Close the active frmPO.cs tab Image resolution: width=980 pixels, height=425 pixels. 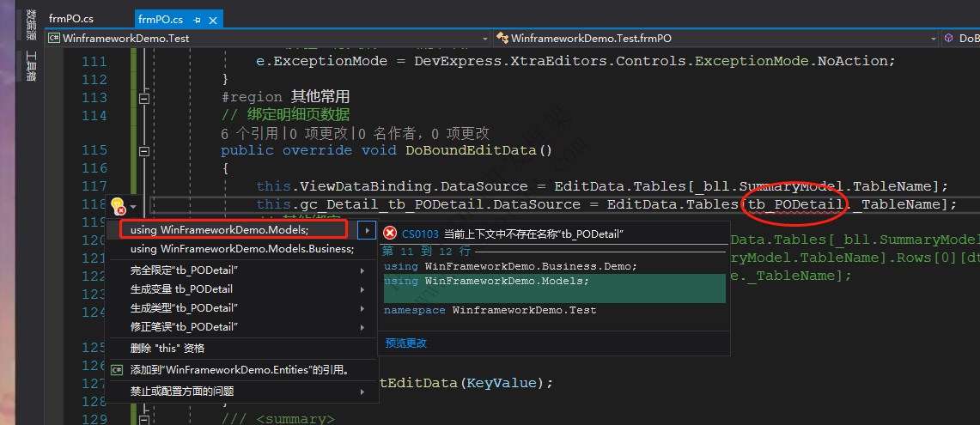pyautogui.click(x=212, y=20)
